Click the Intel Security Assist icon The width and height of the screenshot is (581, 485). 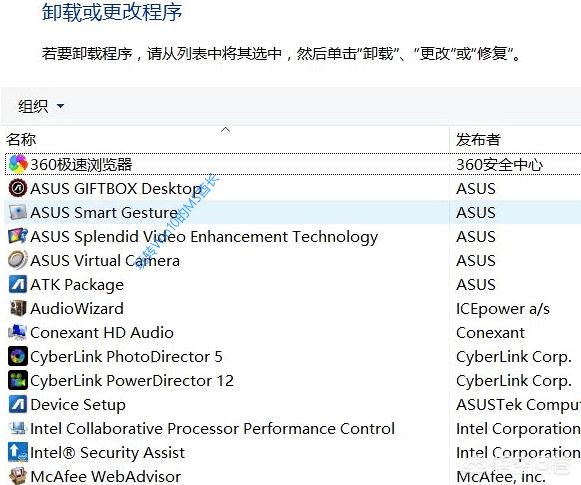18,452
